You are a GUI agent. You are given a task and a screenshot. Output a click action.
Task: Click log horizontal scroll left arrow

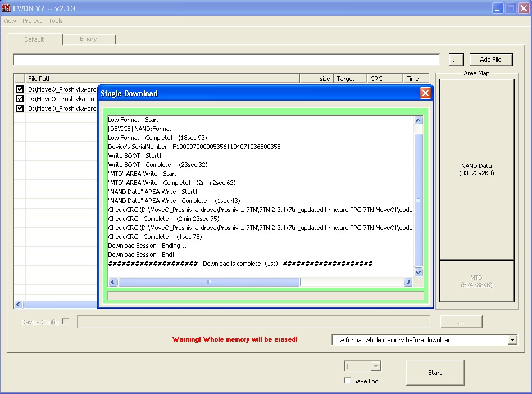[x=113, y=282]
